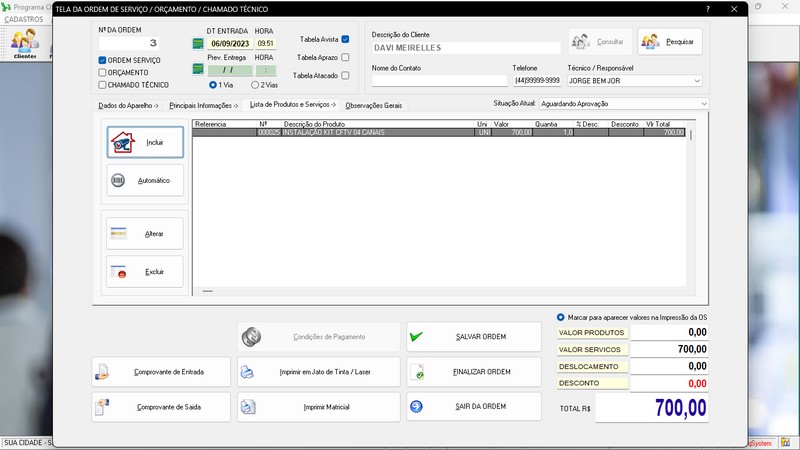Screen dimensions: 800x450
Task: Click the Comprovante de Entrada hand icon
Action: [102, 372]
